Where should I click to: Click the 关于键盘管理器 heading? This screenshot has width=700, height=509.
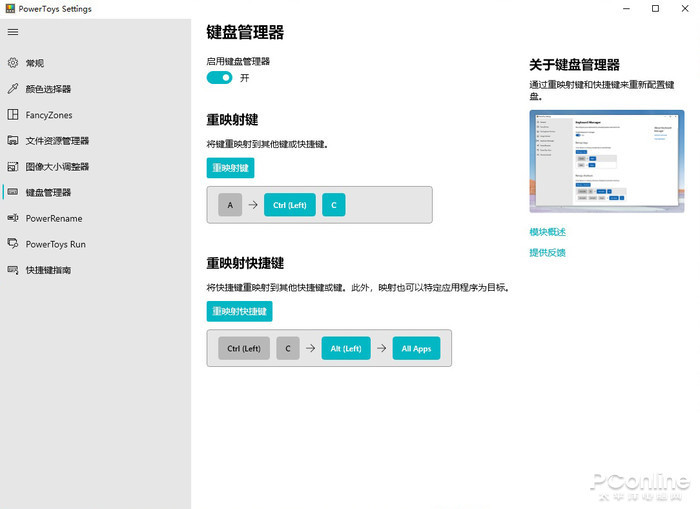coord(574,65)
